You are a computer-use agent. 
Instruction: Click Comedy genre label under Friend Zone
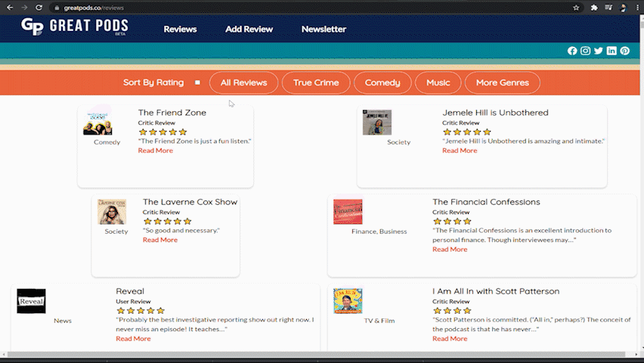[x=107, y=142]
